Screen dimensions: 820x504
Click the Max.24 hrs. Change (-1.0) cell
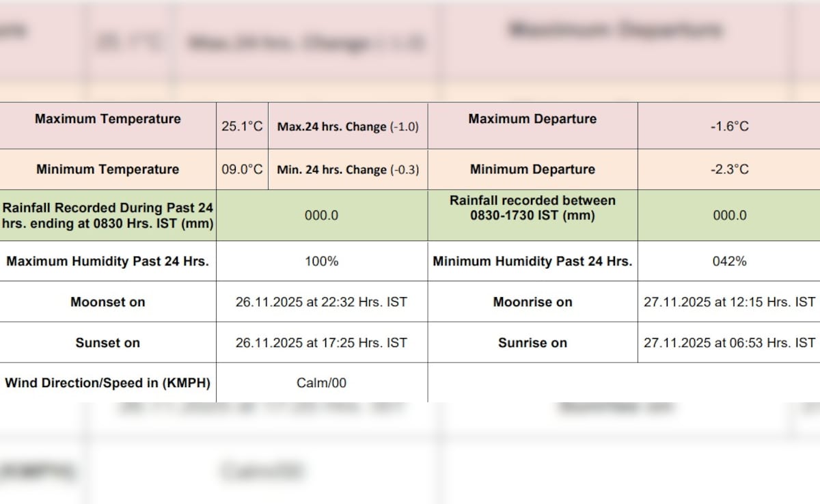click(348, 126)
